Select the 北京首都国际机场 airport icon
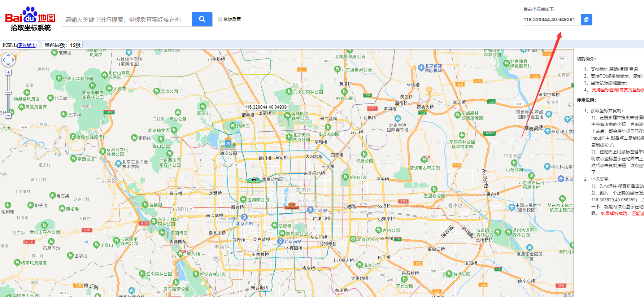 421,67
